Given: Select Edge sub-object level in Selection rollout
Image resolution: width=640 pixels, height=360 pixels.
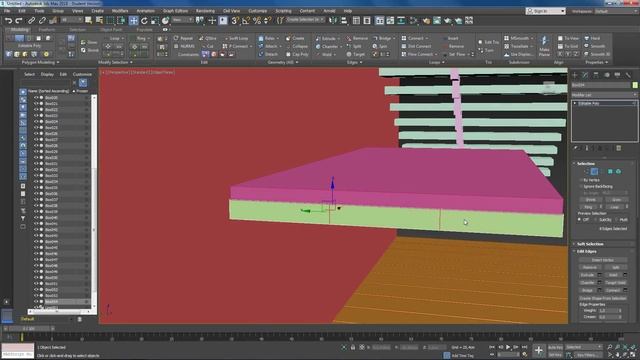Looking at the screenshot, I should click(594, 171).
